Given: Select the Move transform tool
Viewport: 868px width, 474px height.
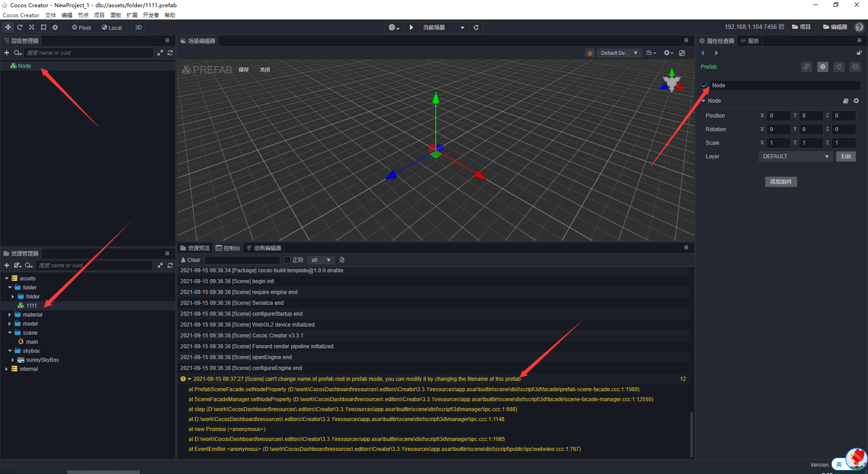Looking at the screenshot, I should click(x=8, y=28).
